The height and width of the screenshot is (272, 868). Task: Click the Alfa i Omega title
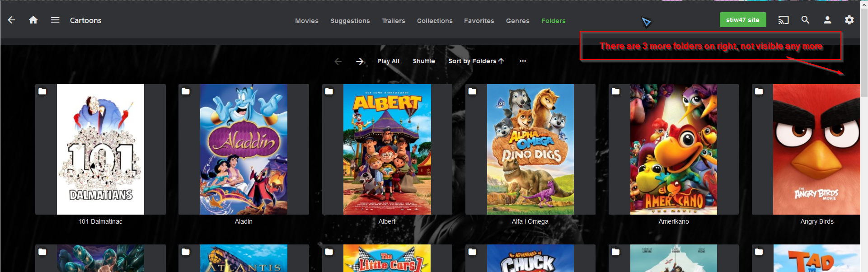coord(530,221)
